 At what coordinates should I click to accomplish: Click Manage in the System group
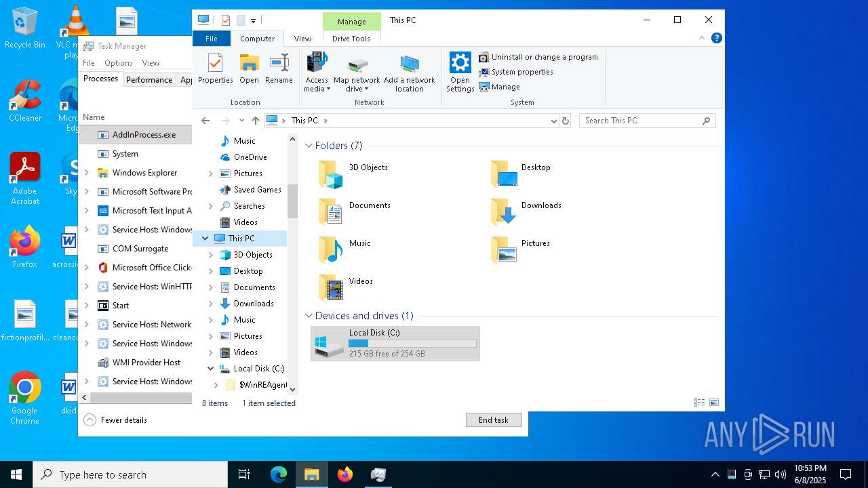(499, 87)
